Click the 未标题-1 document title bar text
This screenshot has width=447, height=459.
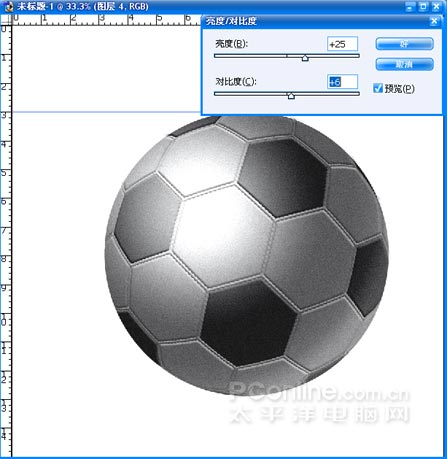pos(82,7)
